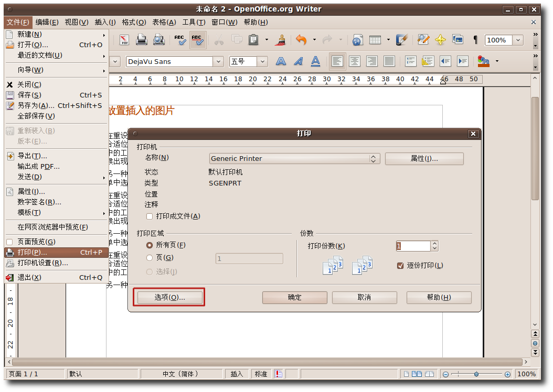553x392 pixels.
Task: Apply bold formatting A icon
Action: [x=281, y=61]
